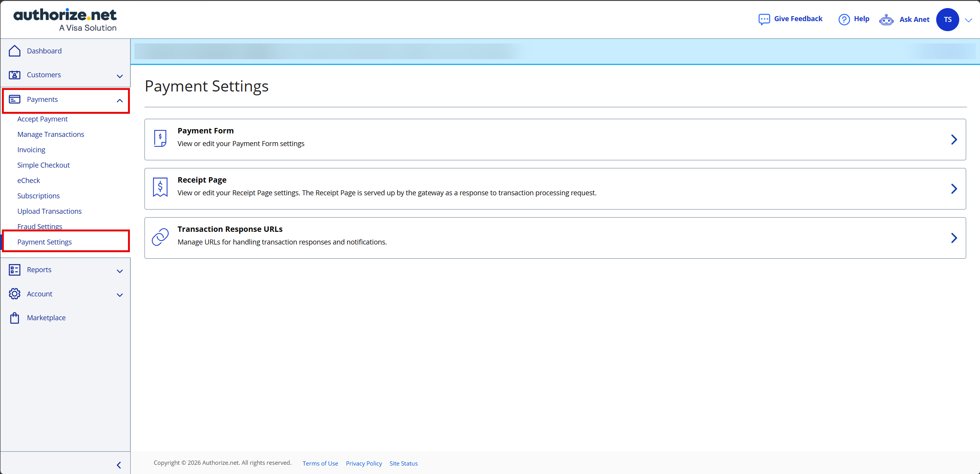This screenshot has width=980, height=474.
Task: Expand the Account menu chevron
Action: [120, 295]
